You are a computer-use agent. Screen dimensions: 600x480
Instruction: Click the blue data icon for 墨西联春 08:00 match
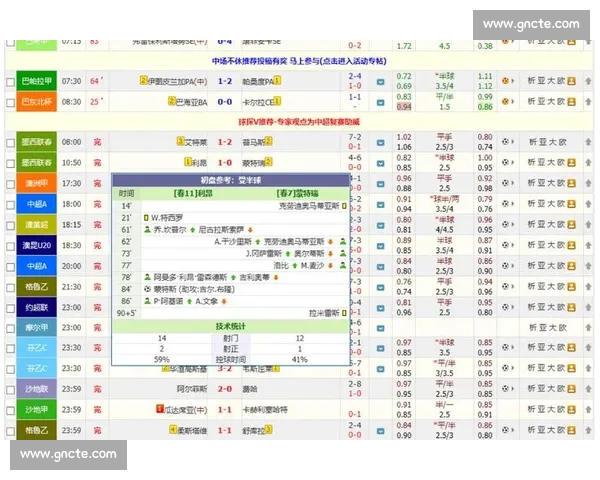pyautogui.click(x=380, y=142)
